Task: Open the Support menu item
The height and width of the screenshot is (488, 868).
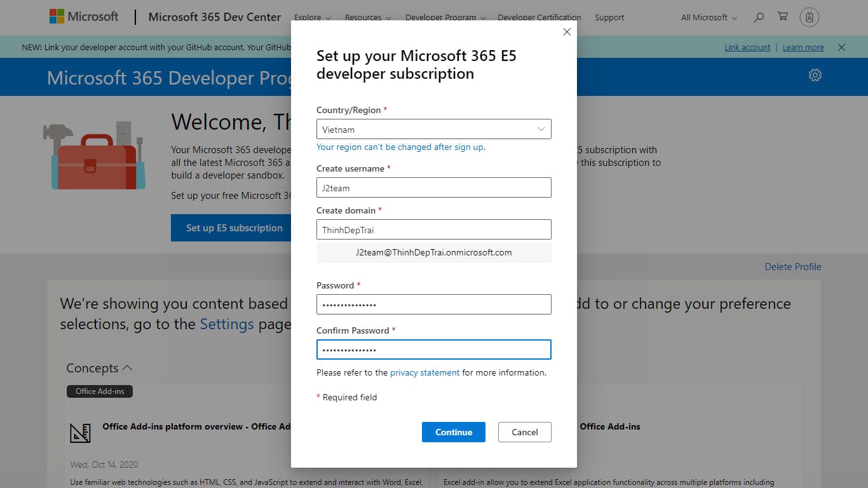Action: [609, 18]
